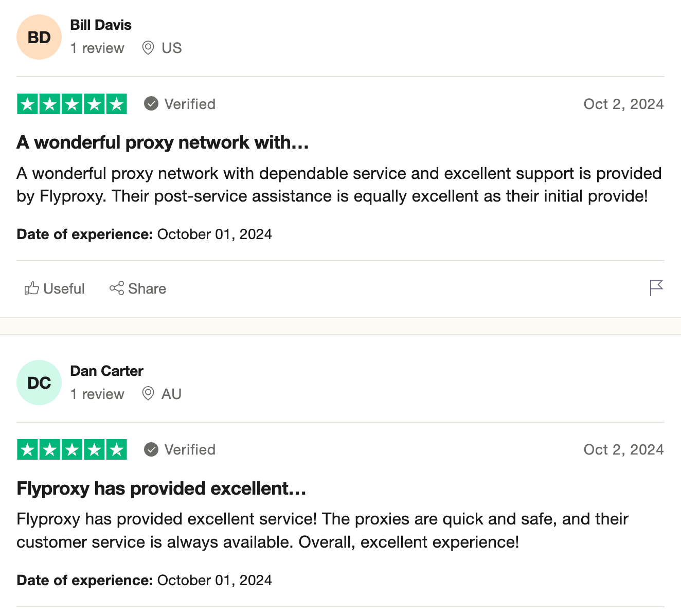Click Dan Carter's DC avatar icon

[x=39, y=382]
